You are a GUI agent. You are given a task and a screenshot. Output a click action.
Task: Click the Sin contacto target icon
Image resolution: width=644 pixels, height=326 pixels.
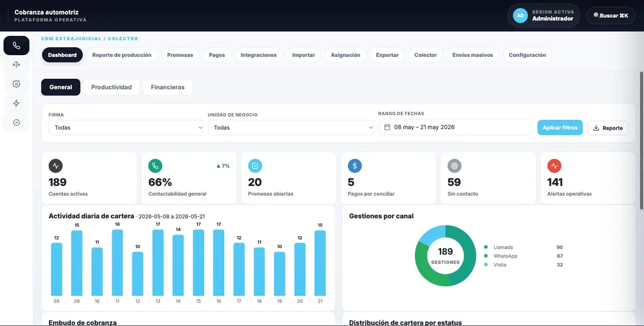455,166
